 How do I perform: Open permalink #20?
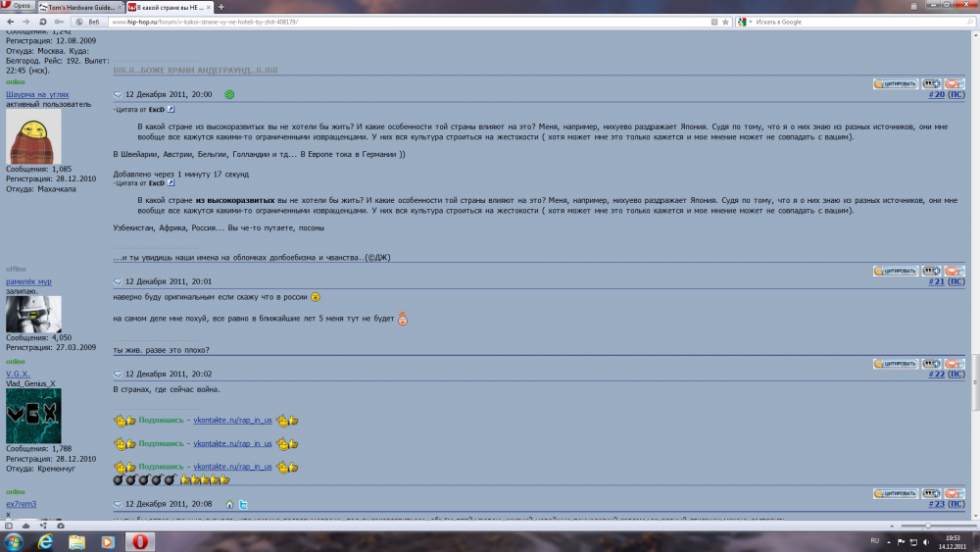coord(936,94)
